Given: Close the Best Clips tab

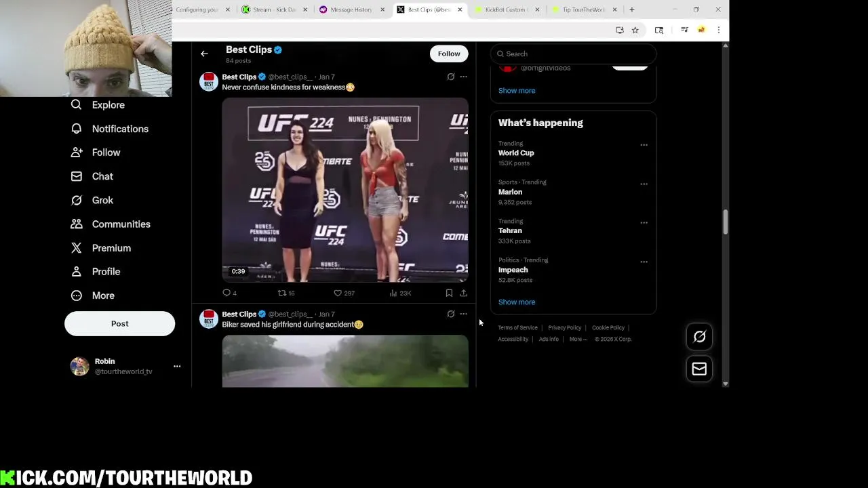Looking at the screenshot, I should point(460,9).
